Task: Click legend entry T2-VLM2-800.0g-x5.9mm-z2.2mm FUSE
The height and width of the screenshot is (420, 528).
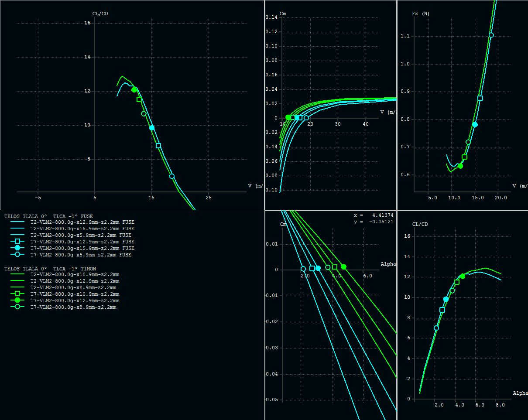Action: (x=81, y=235)
